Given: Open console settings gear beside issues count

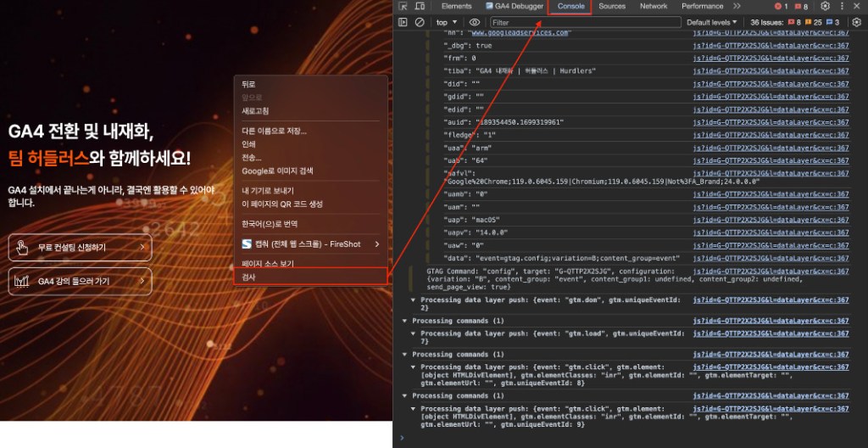Looking at the screenshot, I should 857,22.
